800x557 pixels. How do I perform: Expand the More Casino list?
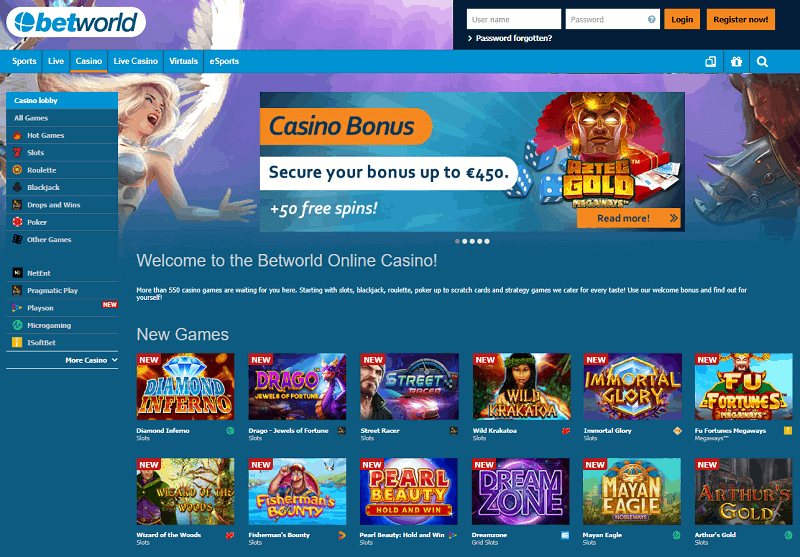coord(91,360)
